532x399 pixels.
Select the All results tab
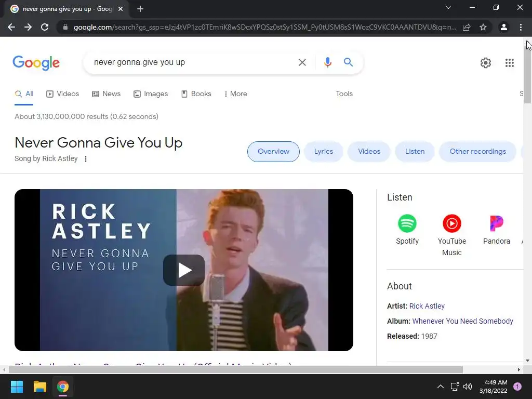coord(24,94)
